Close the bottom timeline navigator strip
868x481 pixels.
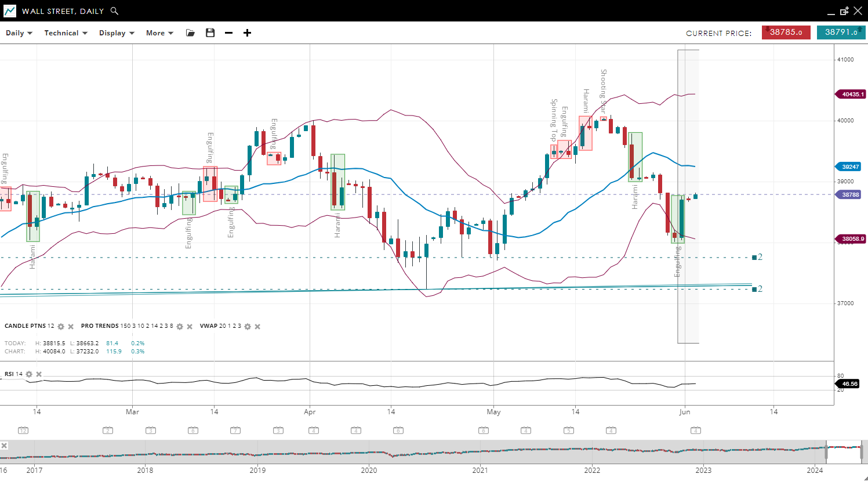tap(4, 446)
